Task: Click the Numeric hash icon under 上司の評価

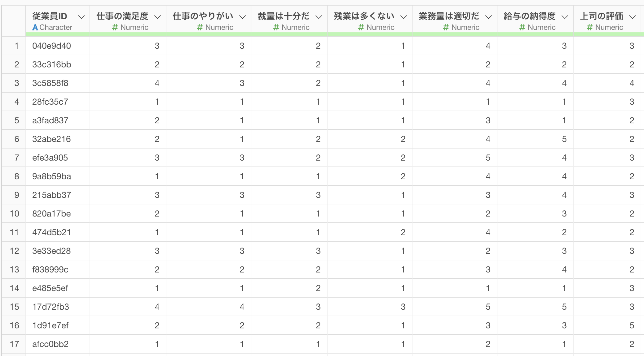Action: [x=590, y=27]
